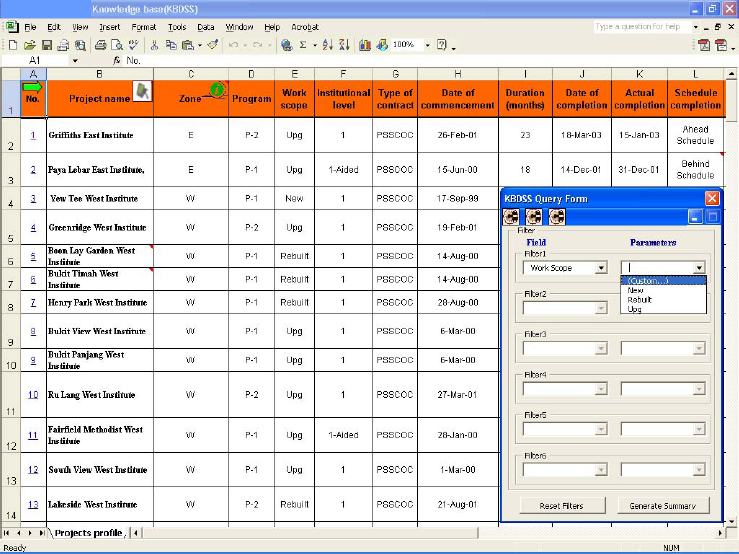739x554 pixels.
Task: Click the Generate Summary button
Action: (663, 505)
